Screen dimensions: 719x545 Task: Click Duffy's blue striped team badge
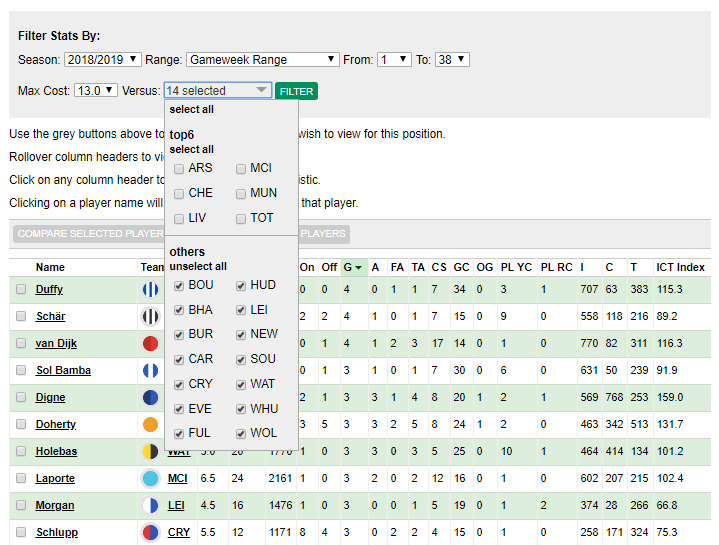(150, 290)
